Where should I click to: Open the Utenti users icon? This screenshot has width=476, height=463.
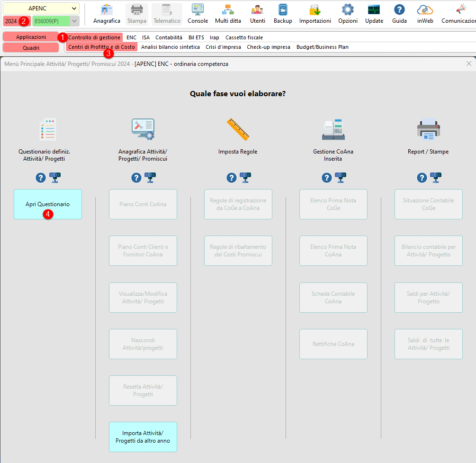click(258, 14)
